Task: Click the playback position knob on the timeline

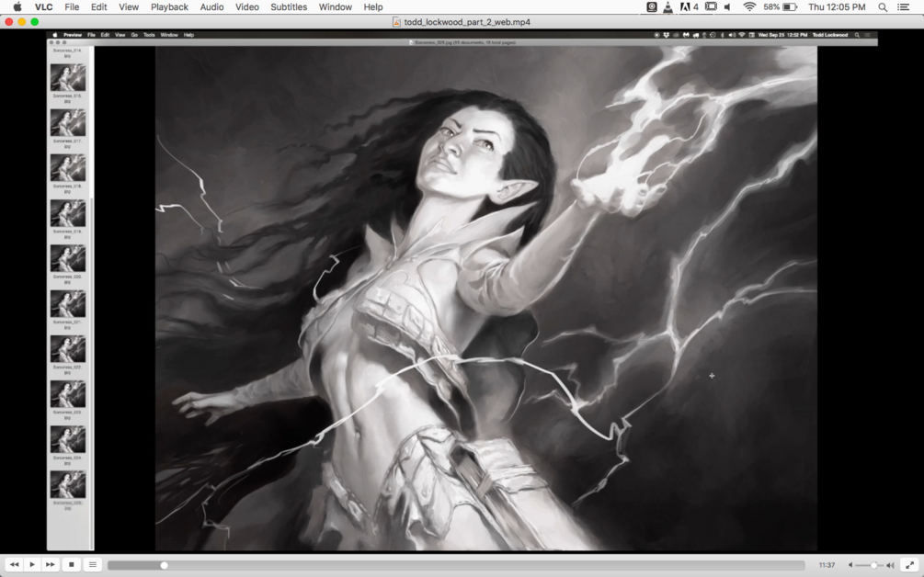Action: pos(164,565)
